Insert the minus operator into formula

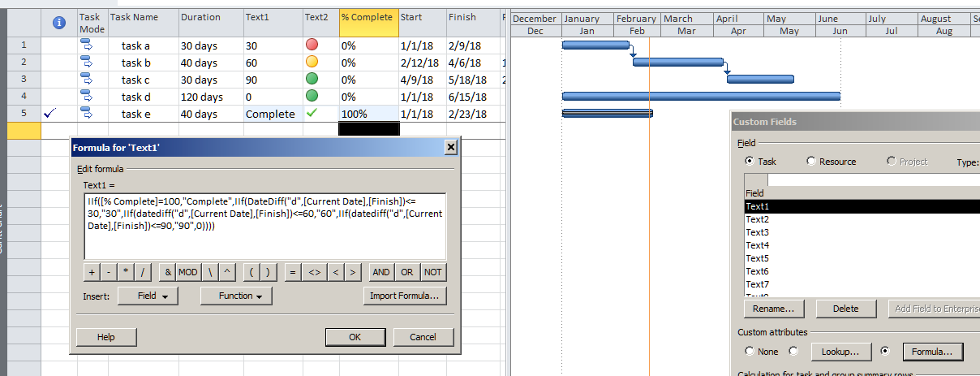coord(109,272)
